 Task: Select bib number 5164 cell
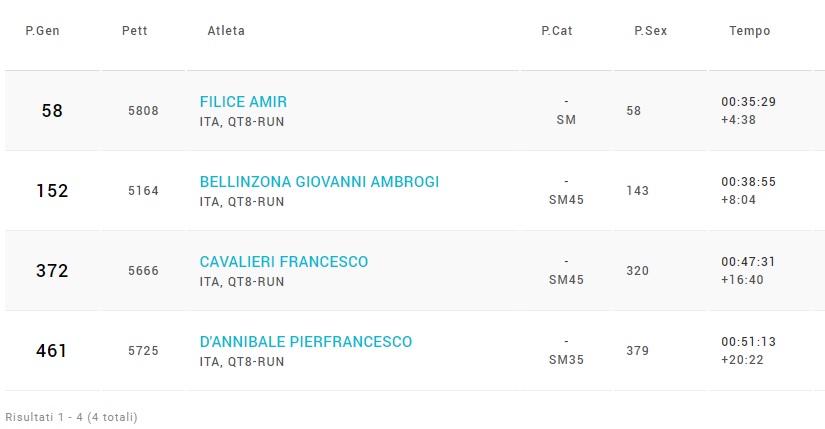point(143,191)
